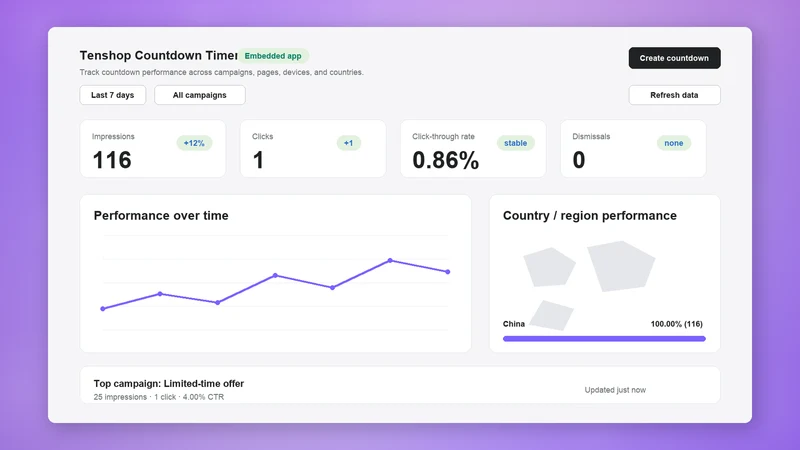Select the highest point on performance chart
The image size is (800, 450).
[x=390, y=260]
